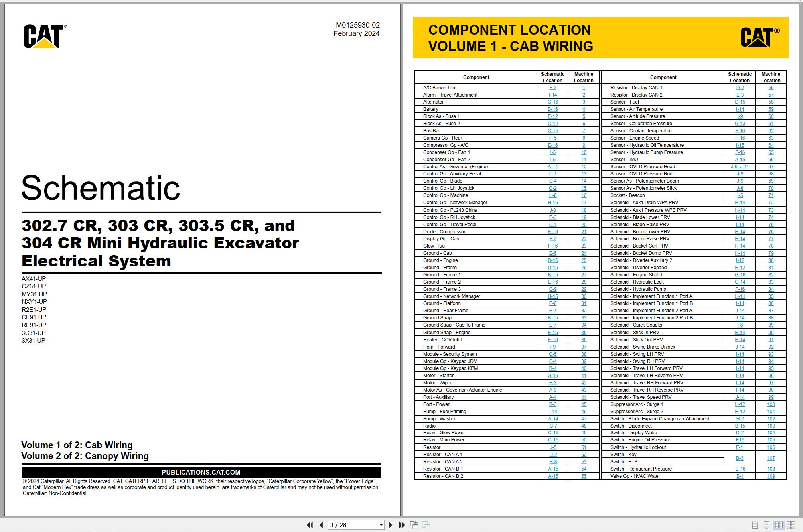Viewport: 803px width, 532px height.
Task: Open schematic link I-9 for Horn - Forward
Action: click(x=552, y=347)
